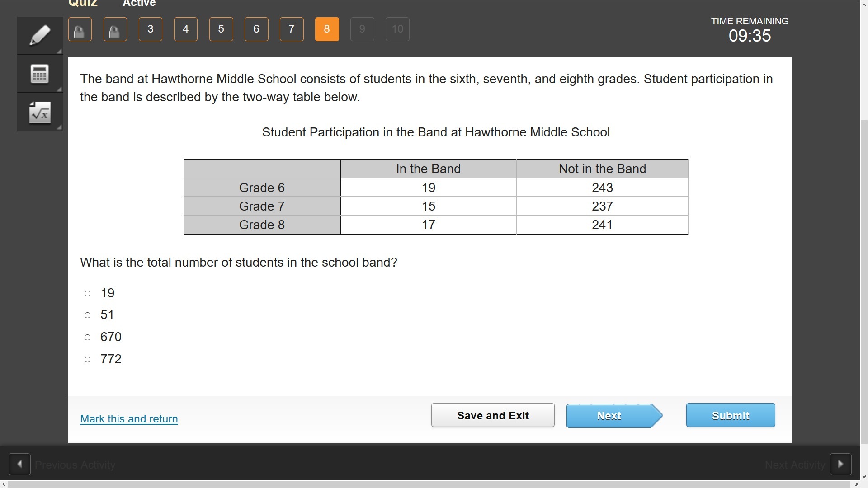Click the second locked question icon
Image resolution: width=868 pixels, height=488 pixels.
coord(115,29)
